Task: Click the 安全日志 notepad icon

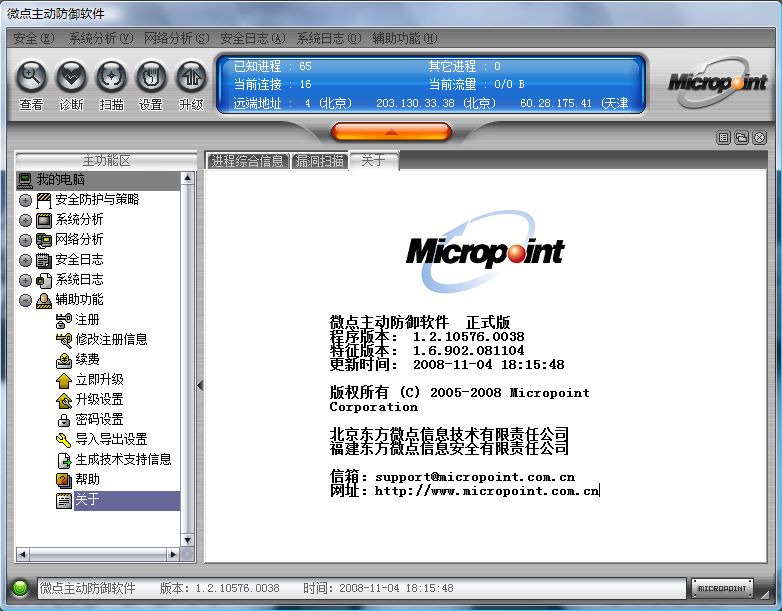Action: tap(44, 260)
